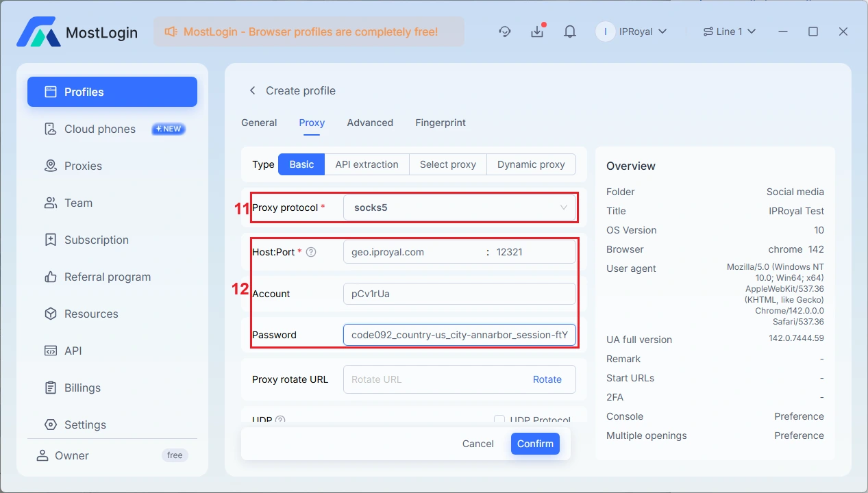Click the host field geo.iproyal.com
This screenshot has height=493, width=868.
click(413, 252)
